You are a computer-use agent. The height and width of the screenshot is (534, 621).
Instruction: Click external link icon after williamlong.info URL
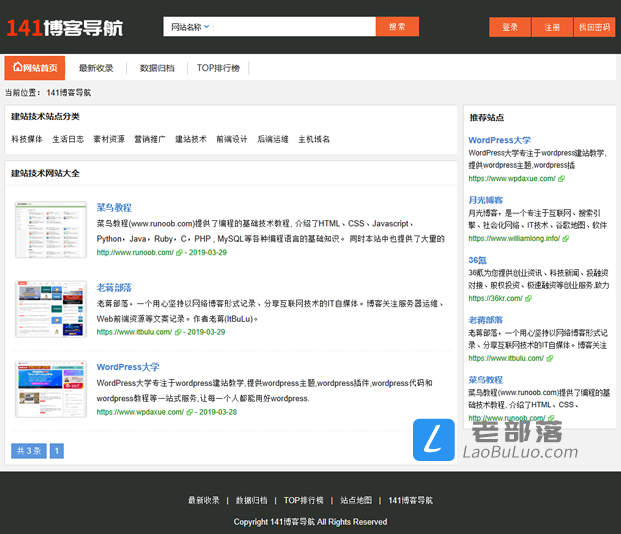pyautogui.click(x=566, y=238)
